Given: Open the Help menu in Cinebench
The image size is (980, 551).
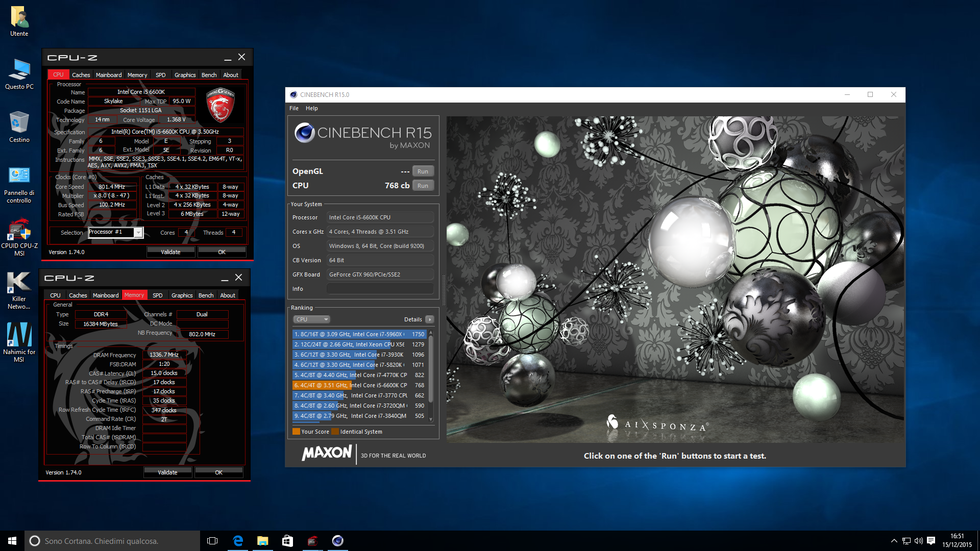Looking at the screenshot, I should 311,108.
